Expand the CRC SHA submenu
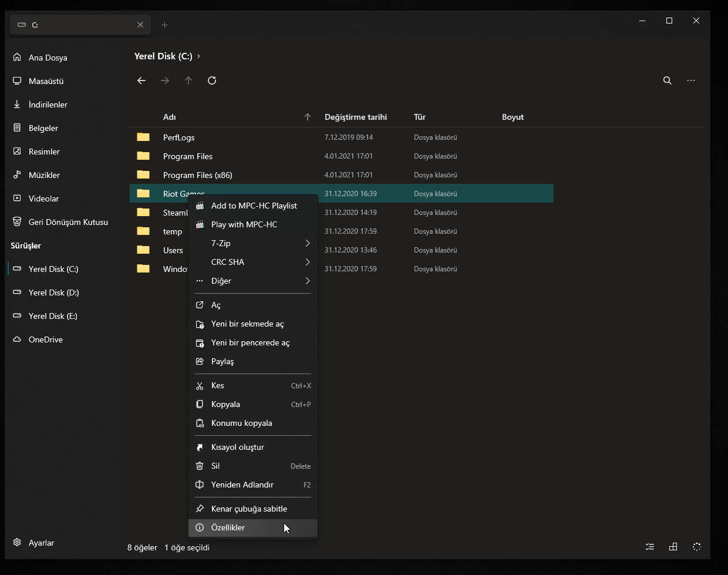728x575 pixels. (x=253, y=262)
